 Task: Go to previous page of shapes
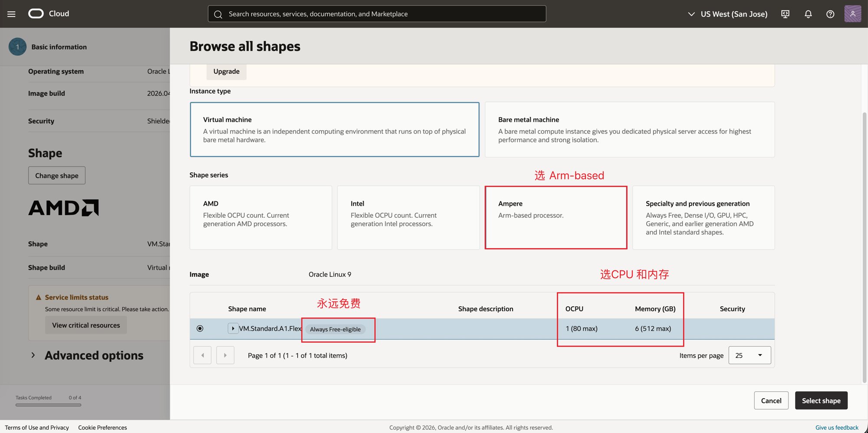[202, 355]
